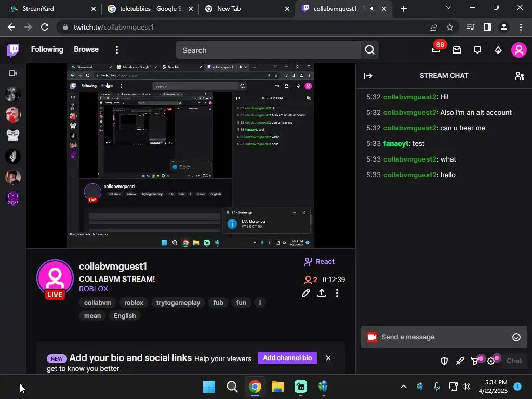
Task: Open a new browser tab with plus
Action: point(403,9)
